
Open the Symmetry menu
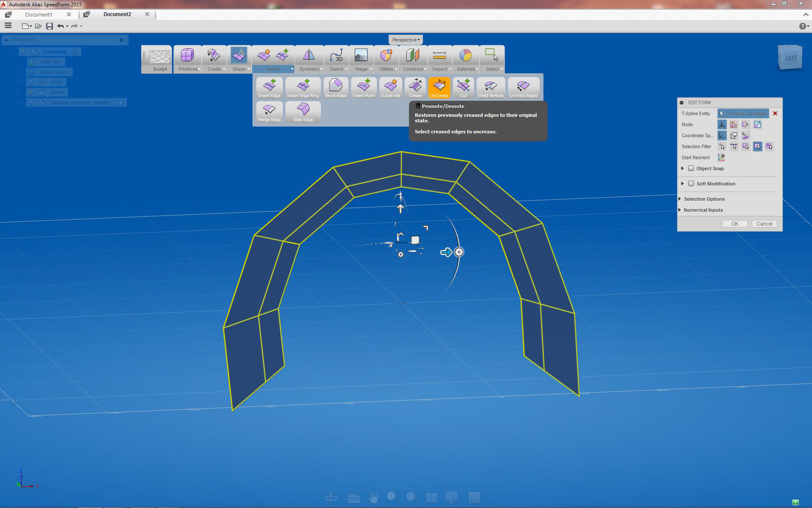(x=310, y=69)
